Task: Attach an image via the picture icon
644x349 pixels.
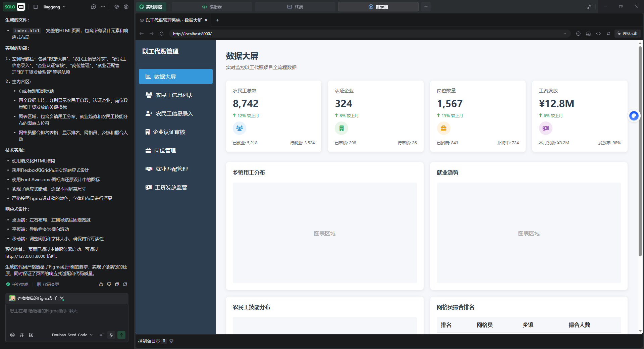Action: coord(31,335)
